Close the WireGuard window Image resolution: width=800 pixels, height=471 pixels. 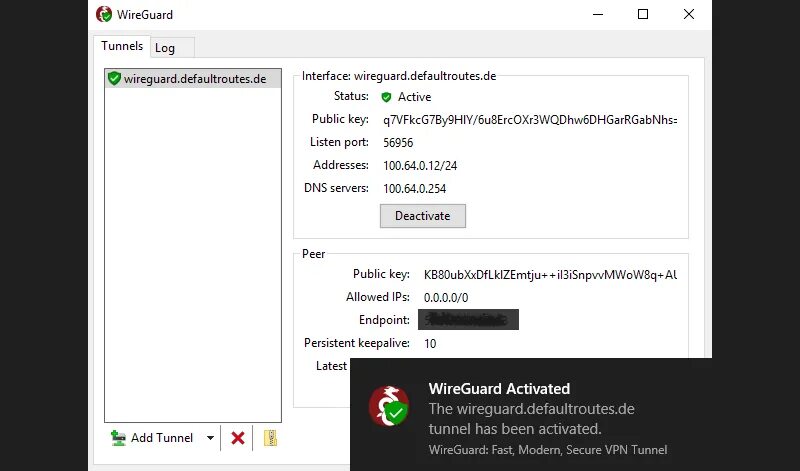click(x=689, y=14)
